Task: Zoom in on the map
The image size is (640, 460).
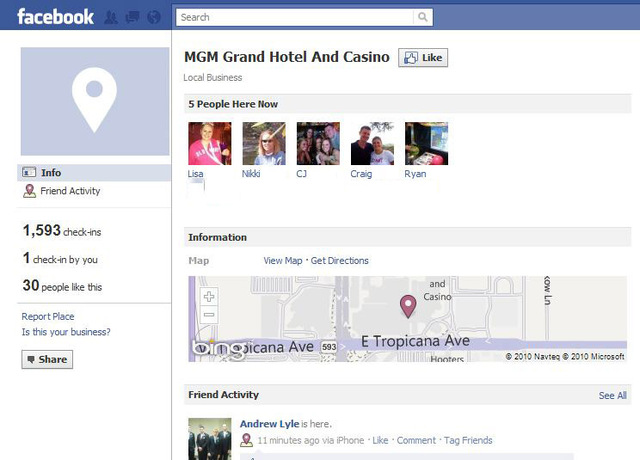Action: [209, 296]
